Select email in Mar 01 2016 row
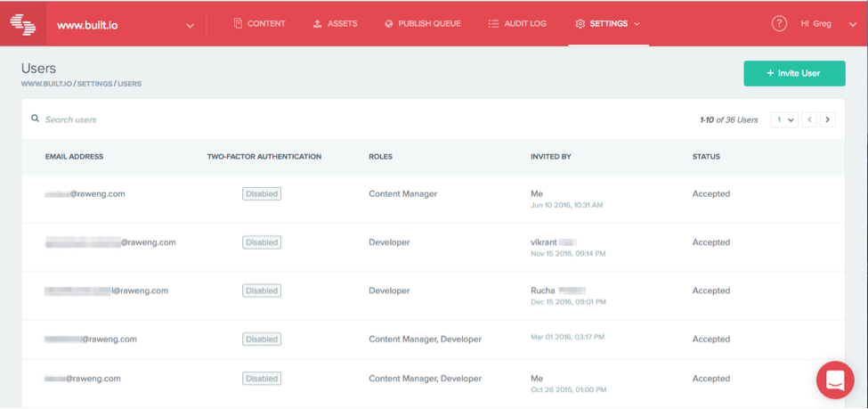 click(91, 339)
